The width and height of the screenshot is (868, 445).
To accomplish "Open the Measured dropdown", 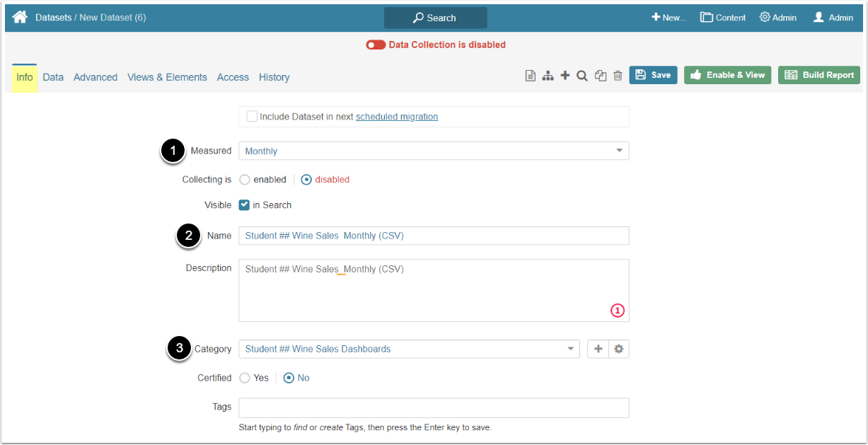I will pos(434,151).
